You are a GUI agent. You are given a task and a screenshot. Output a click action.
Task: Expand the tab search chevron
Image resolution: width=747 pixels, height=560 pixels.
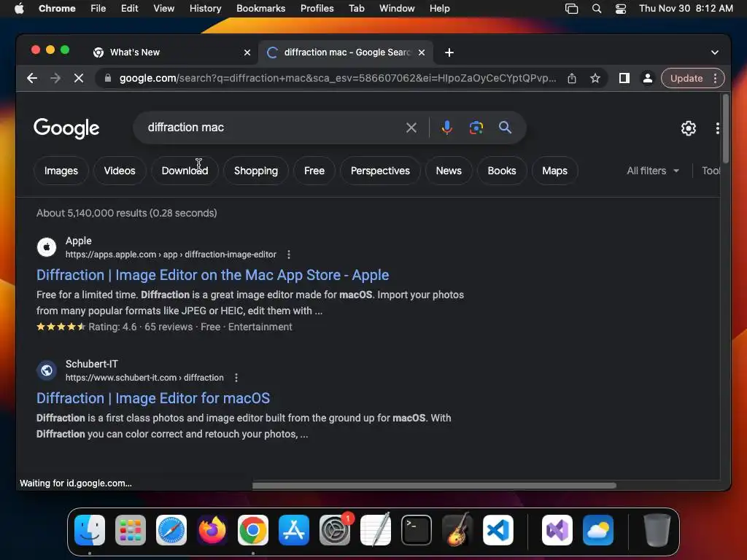click(715, 52)
